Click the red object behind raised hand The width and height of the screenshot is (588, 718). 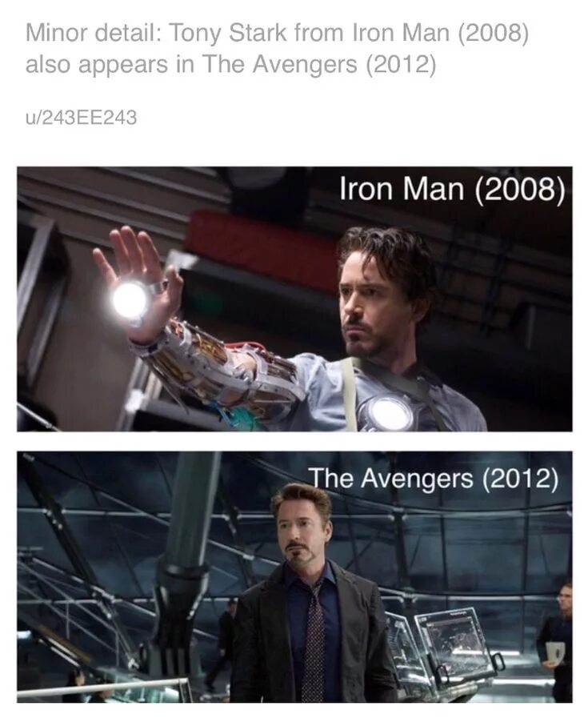point(263,243)
